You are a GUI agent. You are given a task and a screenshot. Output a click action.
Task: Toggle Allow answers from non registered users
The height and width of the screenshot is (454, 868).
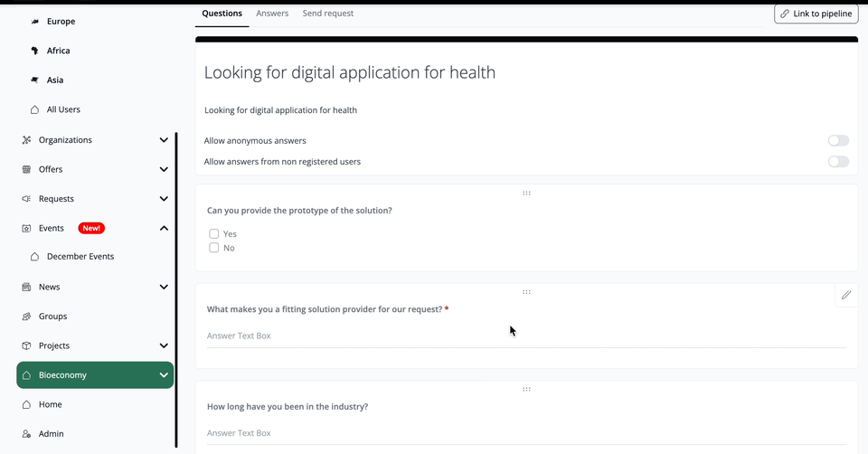point(838,162)
